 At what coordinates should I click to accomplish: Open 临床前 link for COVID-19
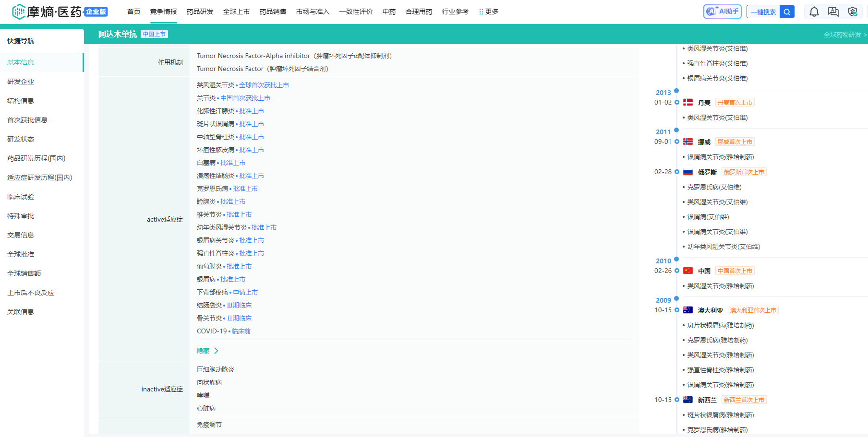pyautogui.click(x=241, y=331)
